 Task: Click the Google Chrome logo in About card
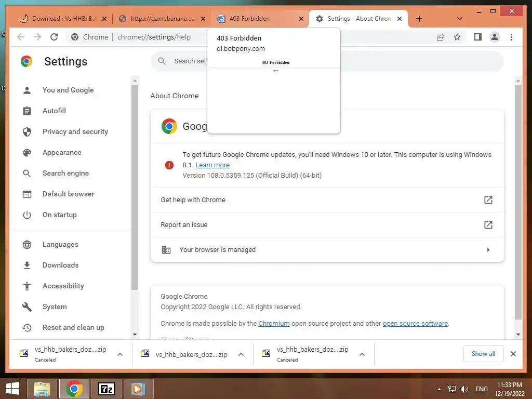(169, 126)
